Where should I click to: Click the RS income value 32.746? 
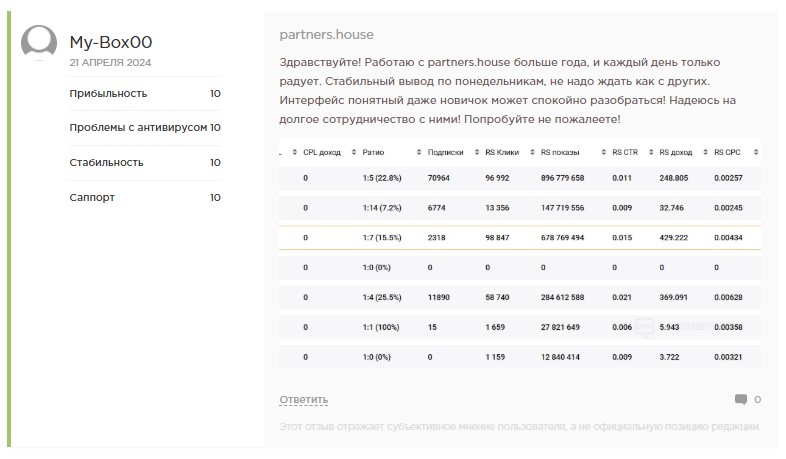click(672, 208)
